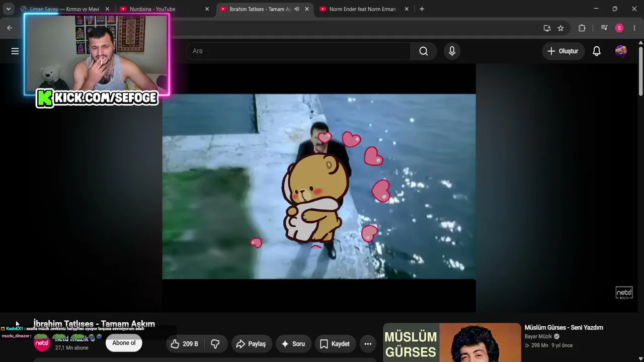Click the video title İbrahim Tatlıses - Tamam Aşkım

click(x=94, y=324)
